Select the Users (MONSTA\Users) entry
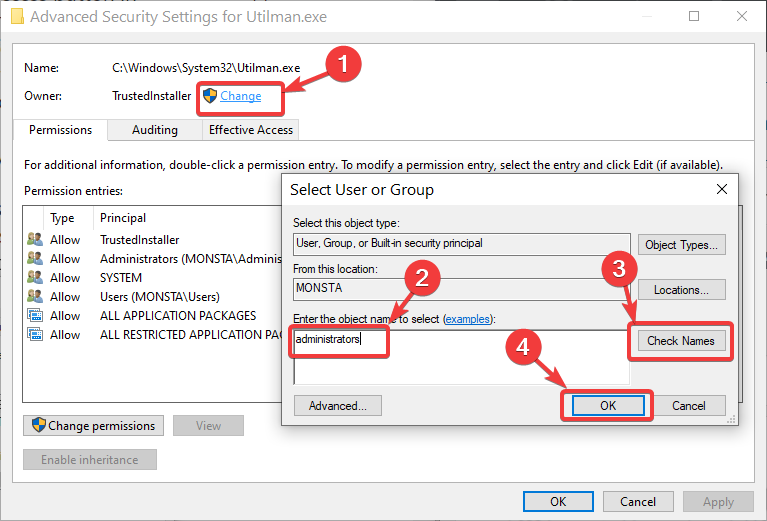Viewport: 767px width, 521px height. (154, 297)
